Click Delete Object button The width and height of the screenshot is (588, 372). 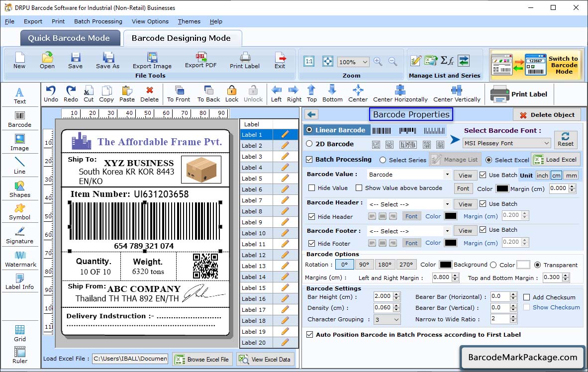547,115
